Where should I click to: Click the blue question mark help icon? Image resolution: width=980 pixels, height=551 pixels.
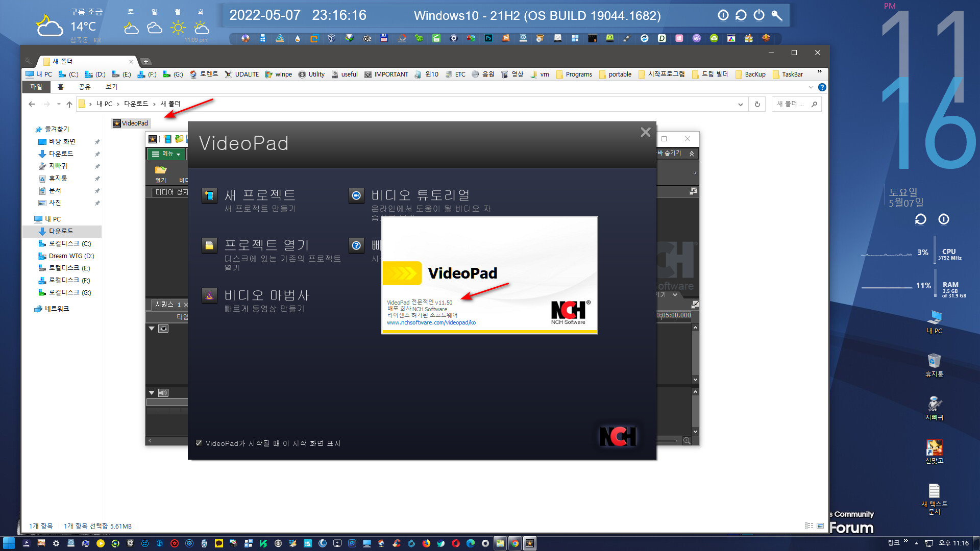coord(356,246)
